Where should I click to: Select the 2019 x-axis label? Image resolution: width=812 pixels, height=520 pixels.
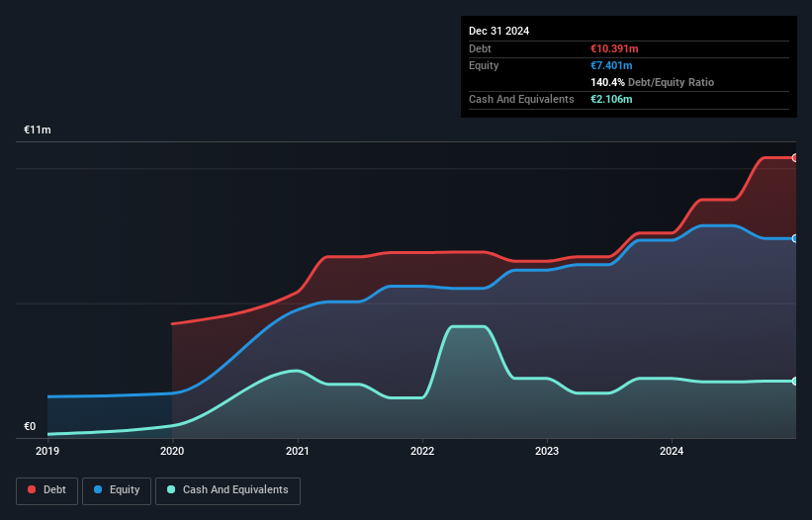coord(47,451)
